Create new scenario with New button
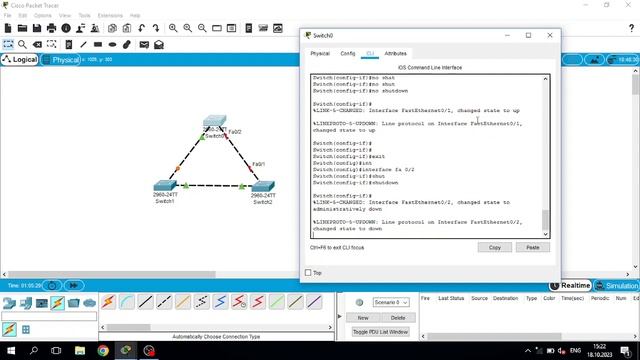 [x=363, y=318]
